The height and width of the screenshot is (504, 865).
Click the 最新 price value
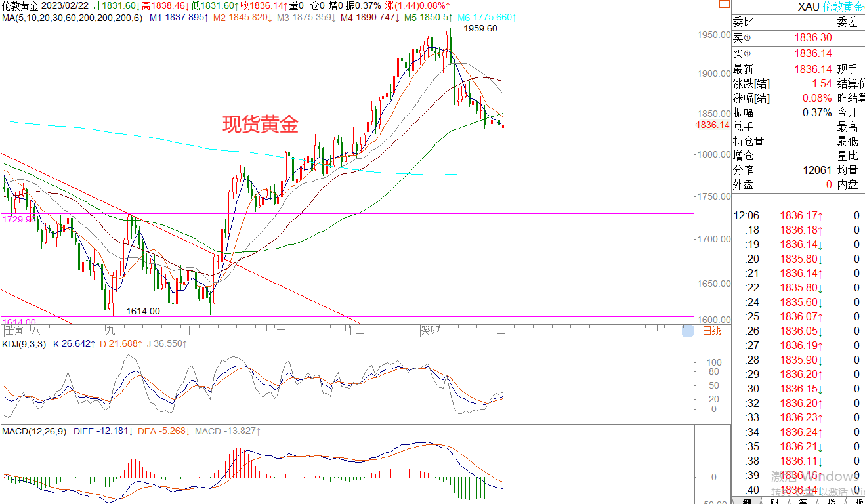pos(813,69)
